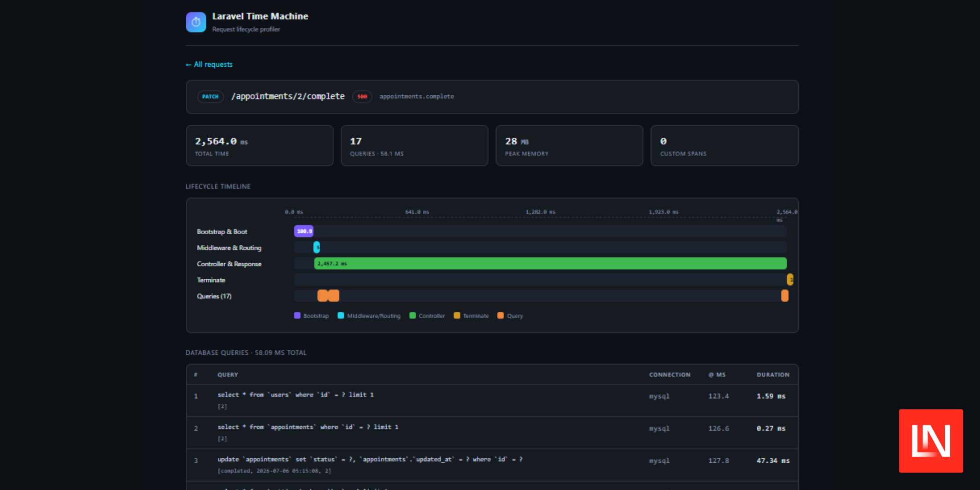Click the Controller & Response row label
Viewport: 980px width, 490px height.
click(229, 264)
